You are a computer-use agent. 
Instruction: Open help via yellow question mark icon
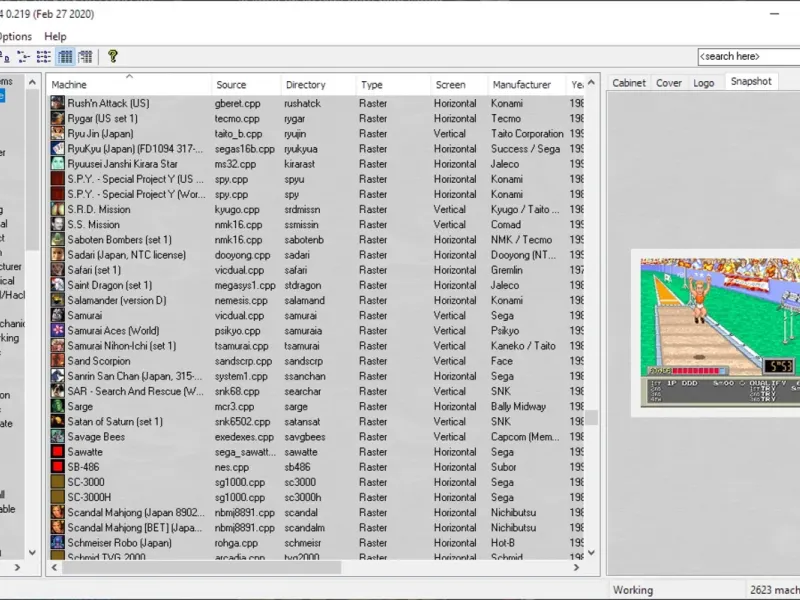coord(113,56)
